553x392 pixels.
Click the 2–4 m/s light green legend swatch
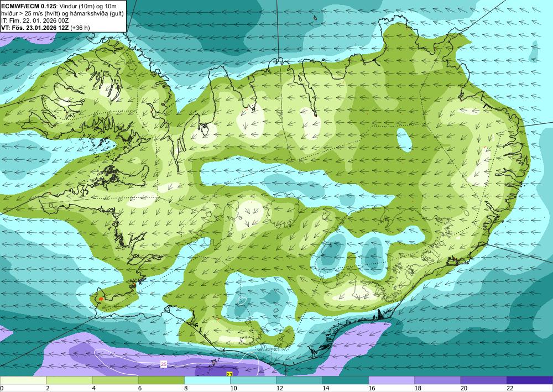point(69,380)
